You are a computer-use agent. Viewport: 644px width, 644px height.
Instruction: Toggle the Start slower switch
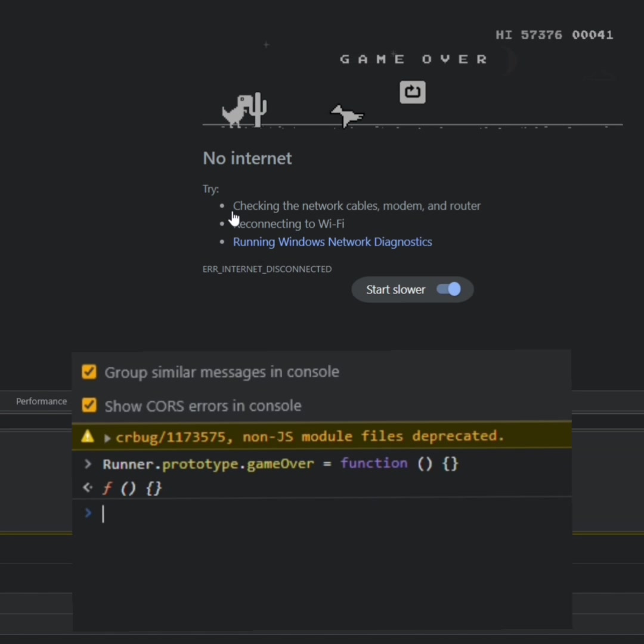(x=448, y=289)
